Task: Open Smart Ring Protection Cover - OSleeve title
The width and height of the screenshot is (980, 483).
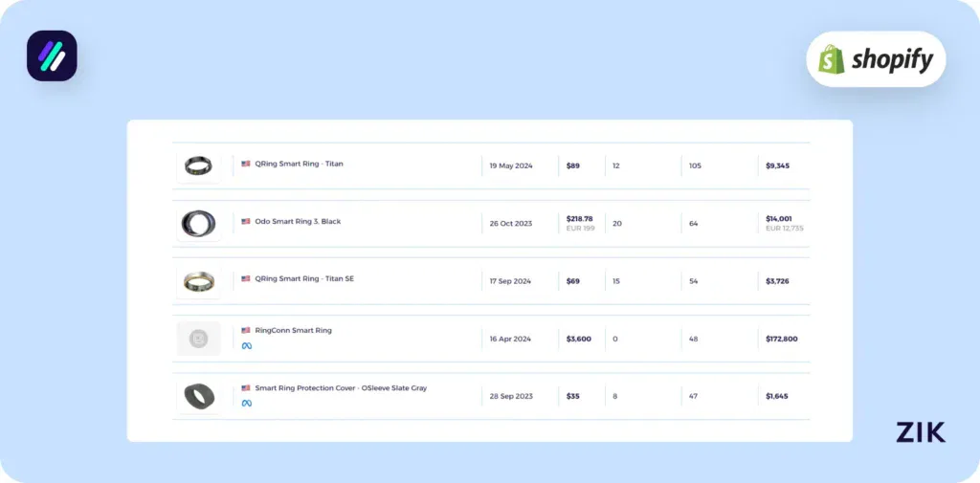Action: click(x=341, y=388)
